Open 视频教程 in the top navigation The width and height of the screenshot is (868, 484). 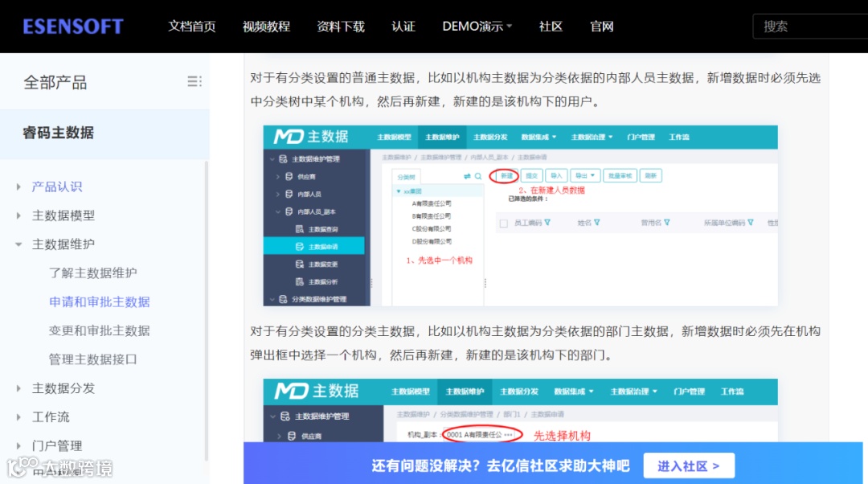pyautogui.click(x=266, y=27)
